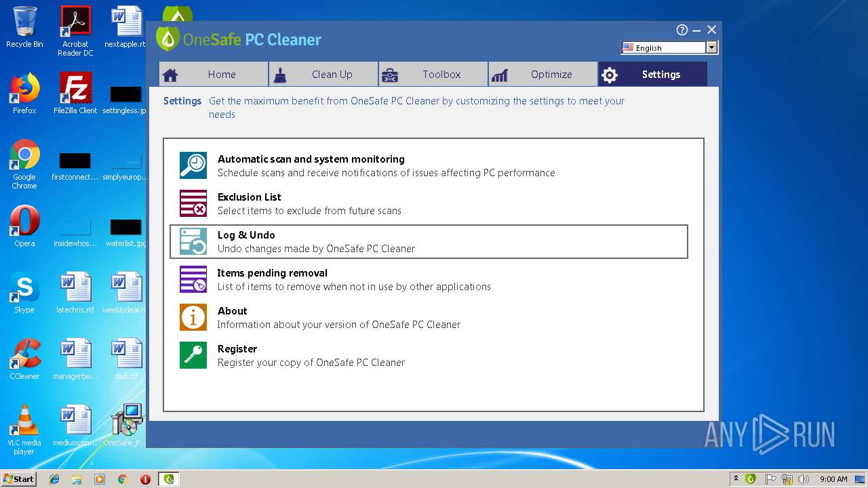The height and width of the screenshot is (488, 868).
Task: Click the green Register key icon
Action: [x=193, y=355]
